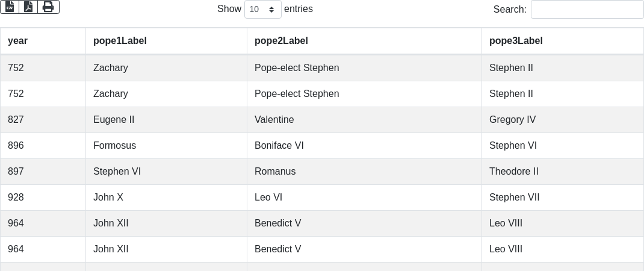
Task: Sort by pope2Label column header
Action: (364, 41)
